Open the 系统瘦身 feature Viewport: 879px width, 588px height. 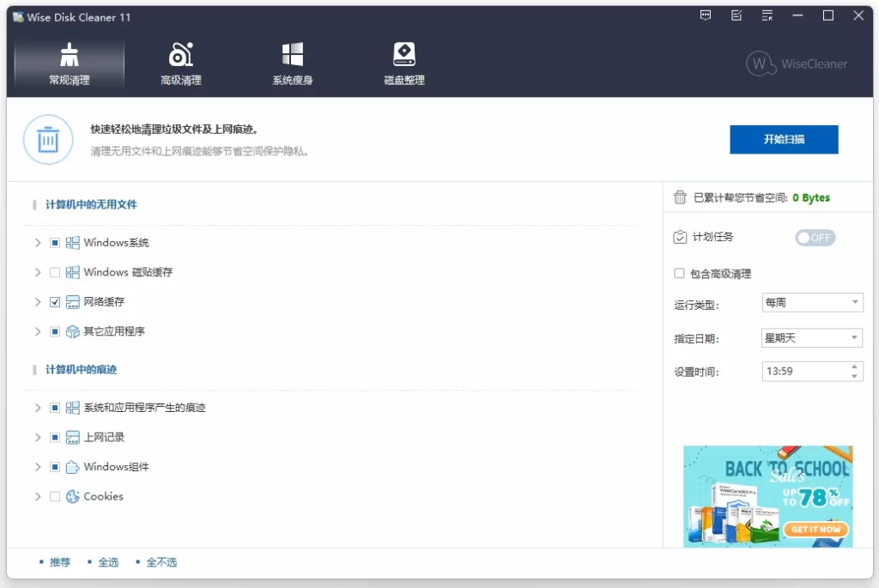292,64
